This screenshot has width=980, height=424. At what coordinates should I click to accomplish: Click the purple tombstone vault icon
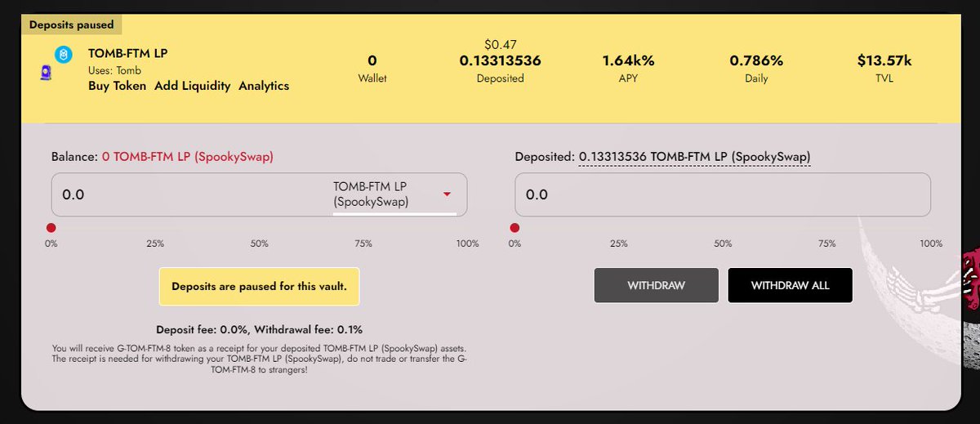tap(45, 74)
